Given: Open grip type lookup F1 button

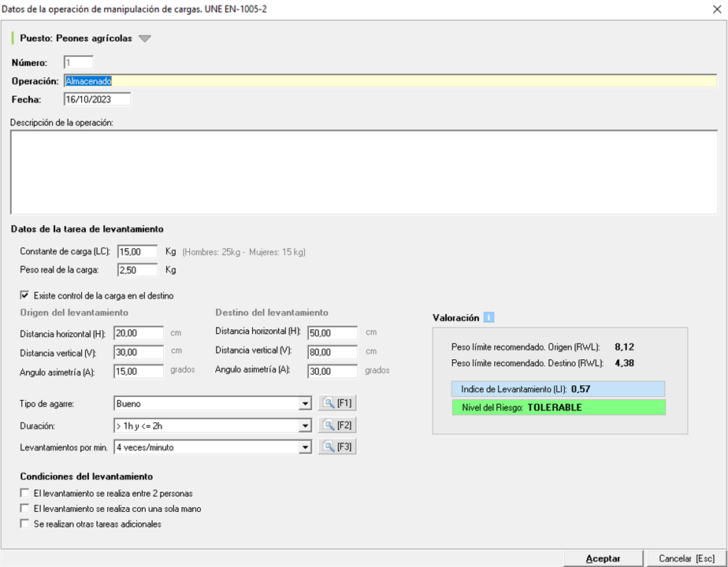Looking at the screenshot, I should (x=336, y=404).
